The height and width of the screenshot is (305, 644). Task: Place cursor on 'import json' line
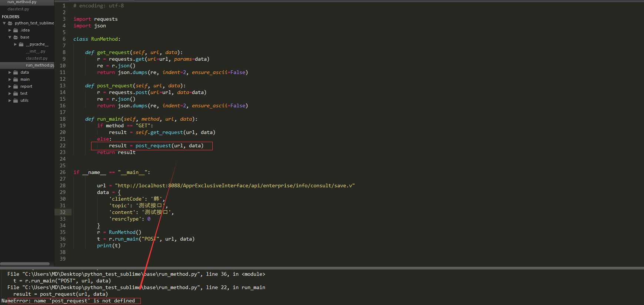pyautogui.click(x=90, y=26)
